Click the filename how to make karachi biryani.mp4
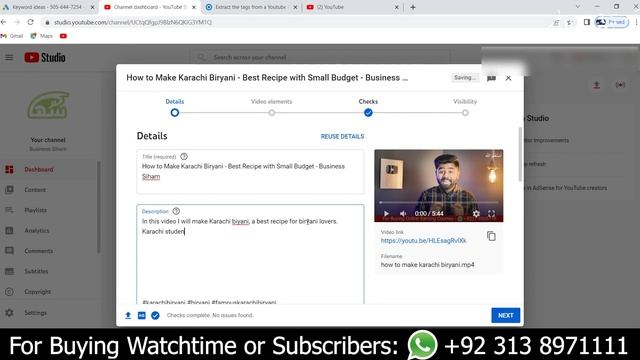Viewport: 640px width, 360px height. pos(427,265)
